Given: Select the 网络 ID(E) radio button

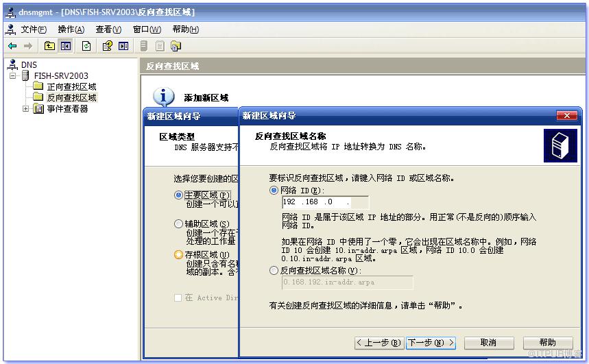Looking at the screenshot, I should pos(274,191).
